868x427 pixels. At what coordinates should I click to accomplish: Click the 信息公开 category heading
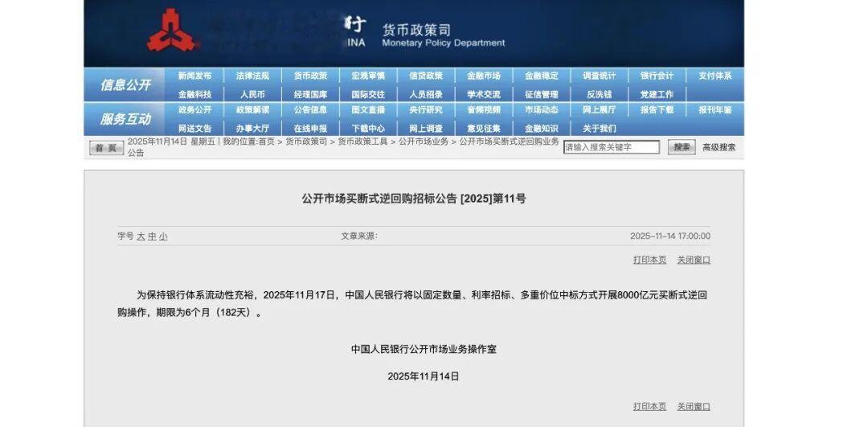[x=125, y=84]
